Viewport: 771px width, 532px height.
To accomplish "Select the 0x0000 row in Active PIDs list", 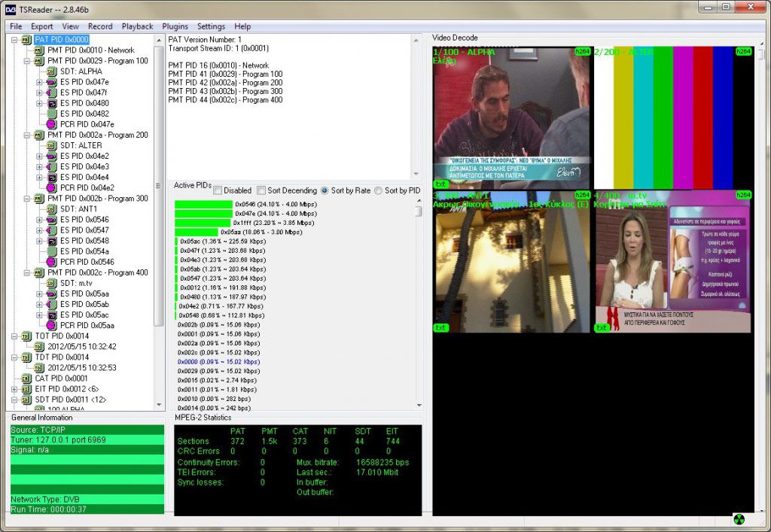I will click(218, 361).
